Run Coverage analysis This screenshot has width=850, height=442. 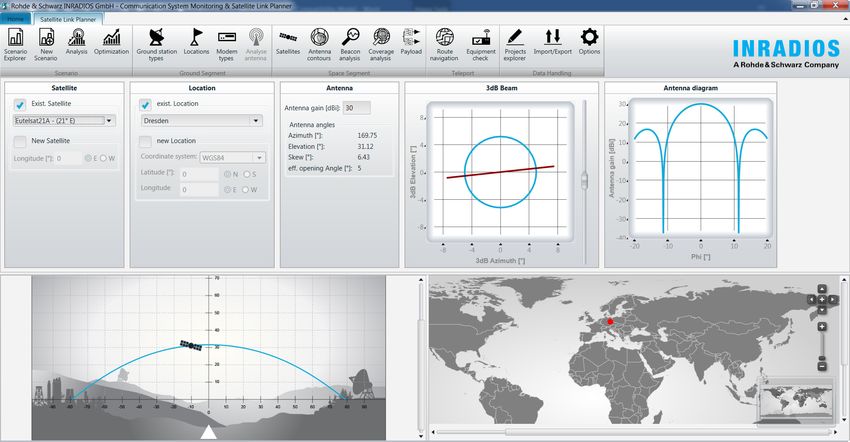click(x=381, y=44)
